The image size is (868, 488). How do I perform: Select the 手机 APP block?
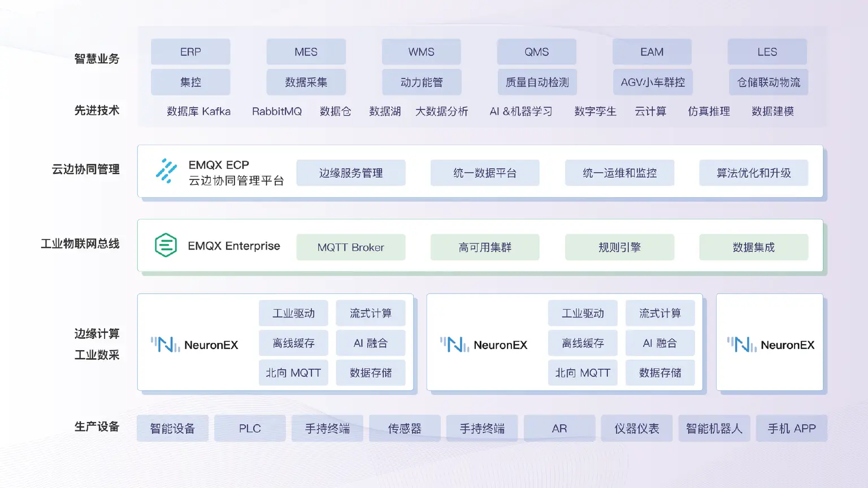792,428
